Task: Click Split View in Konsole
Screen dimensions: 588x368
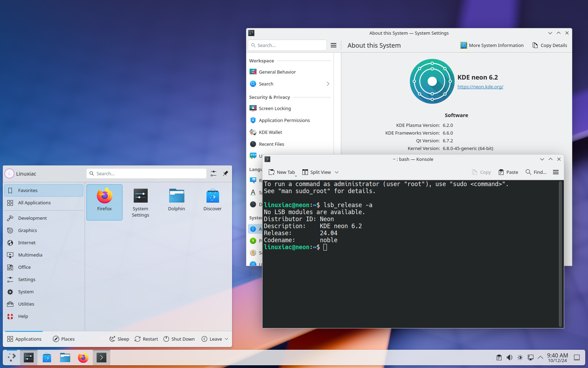Action: pyautogui.click(x=316, y=172)
